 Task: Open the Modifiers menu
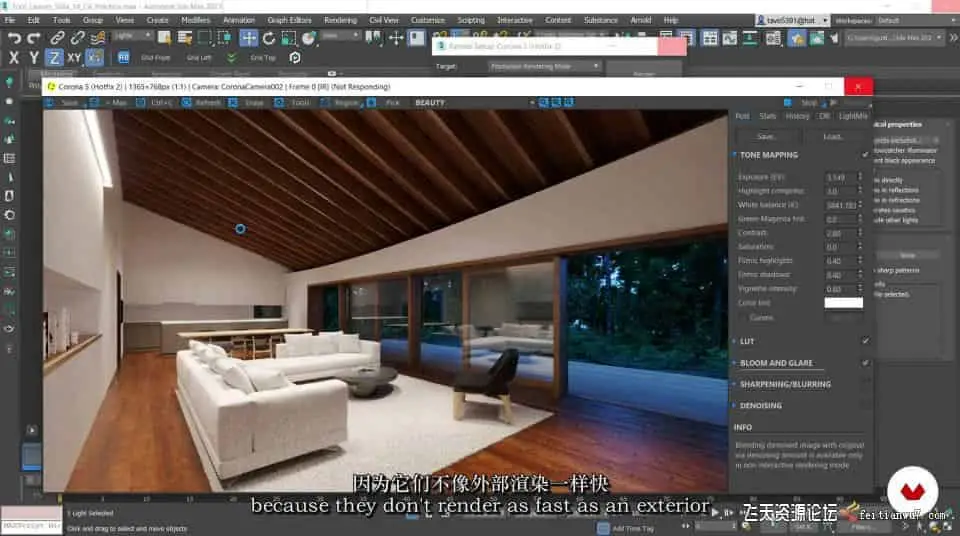195,20
